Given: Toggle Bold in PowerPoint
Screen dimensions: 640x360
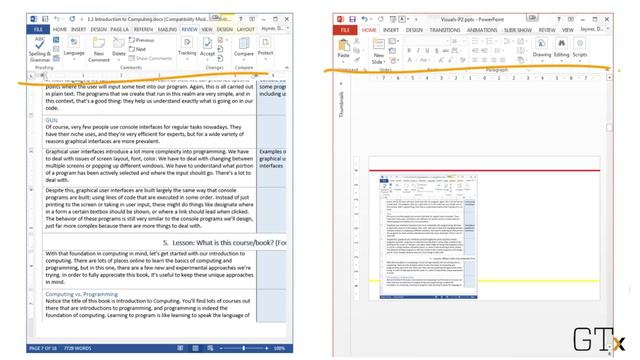Looking at the screenshot, I should click(409, 51).
